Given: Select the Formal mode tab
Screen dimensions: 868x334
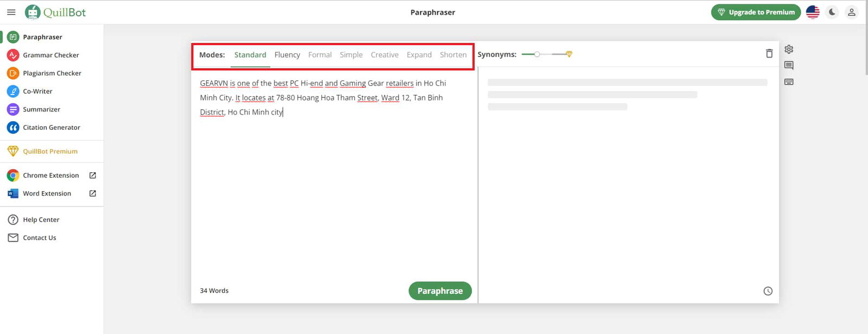Looking at the screenshot, I should click(x=320, y=55).
